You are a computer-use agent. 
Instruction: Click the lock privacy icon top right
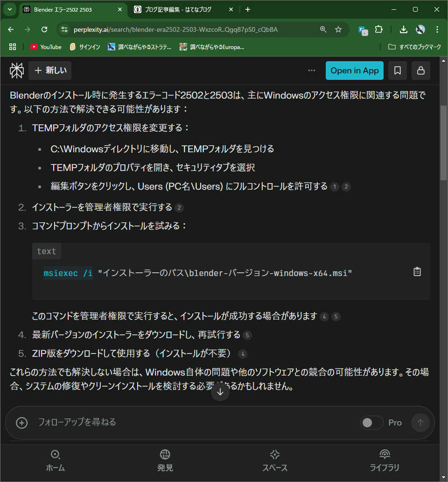[x=420, y=71]
